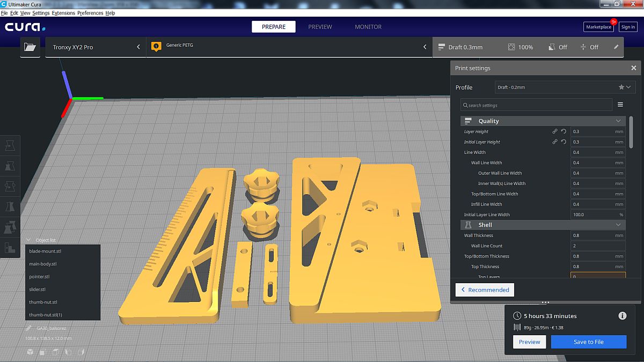
Task: Open settings visibility hamburger menu
Action: (620, 105)
